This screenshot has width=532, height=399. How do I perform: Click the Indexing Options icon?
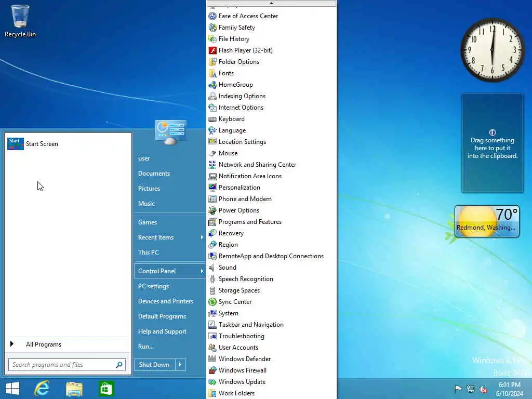pos(212,96)
